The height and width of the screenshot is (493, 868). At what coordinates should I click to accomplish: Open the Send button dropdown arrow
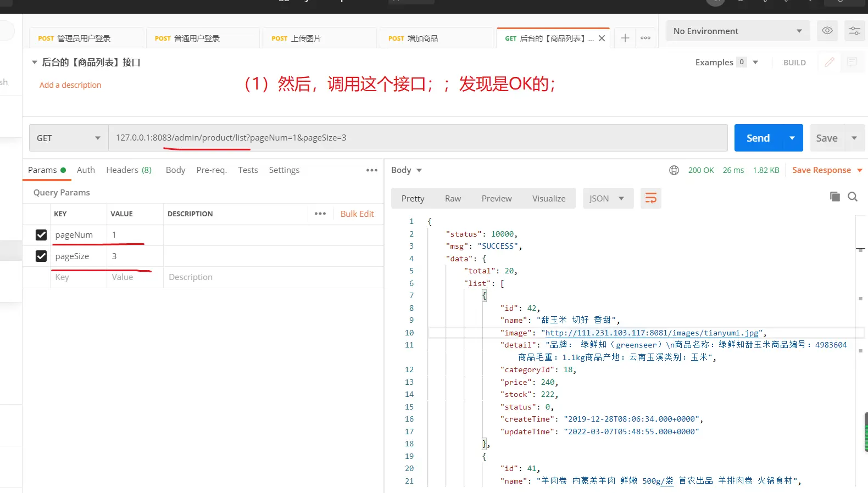792,138
